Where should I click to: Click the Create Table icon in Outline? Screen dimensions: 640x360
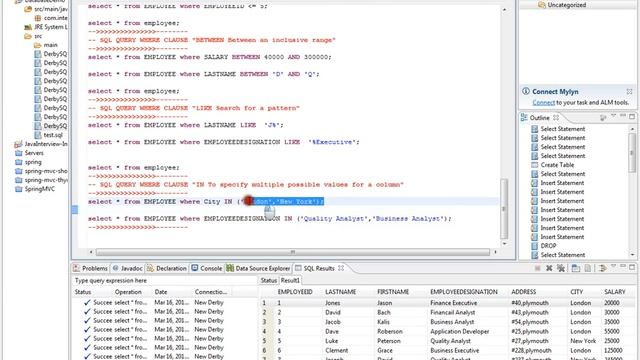coord(534,165)
